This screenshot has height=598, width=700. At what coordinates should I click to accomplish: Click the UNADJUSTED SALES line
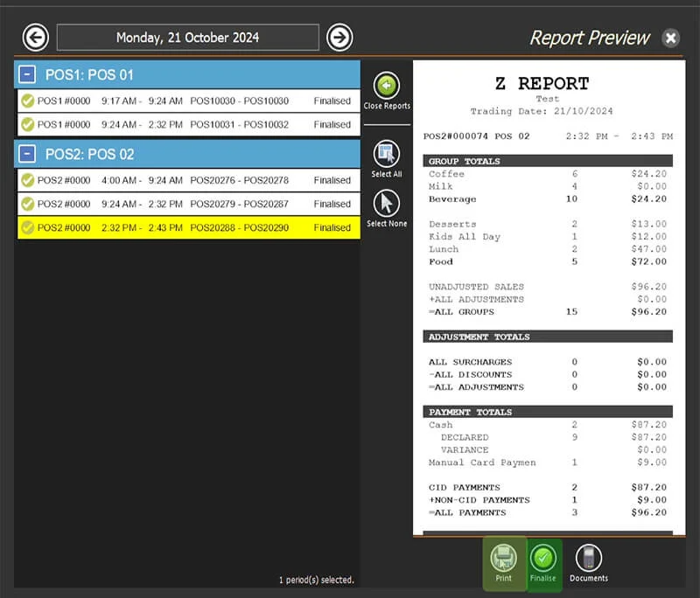click(548, 287)
